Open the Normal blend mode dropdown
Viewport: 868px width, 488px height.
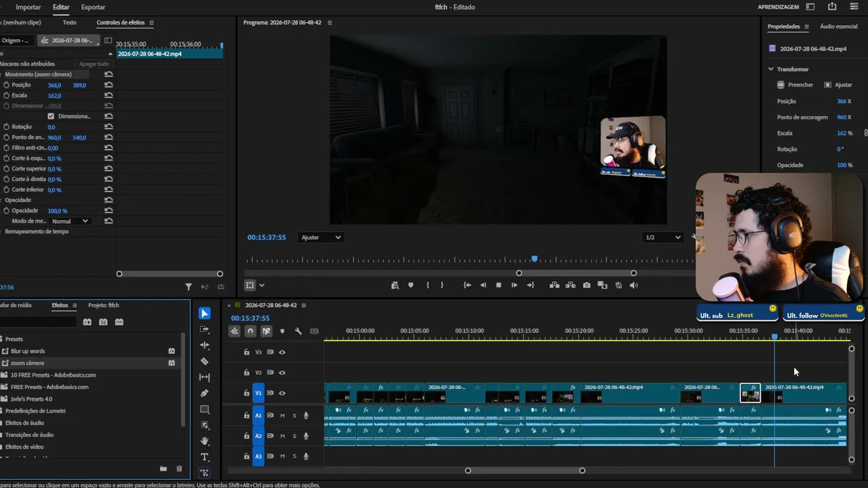point(71,221)
